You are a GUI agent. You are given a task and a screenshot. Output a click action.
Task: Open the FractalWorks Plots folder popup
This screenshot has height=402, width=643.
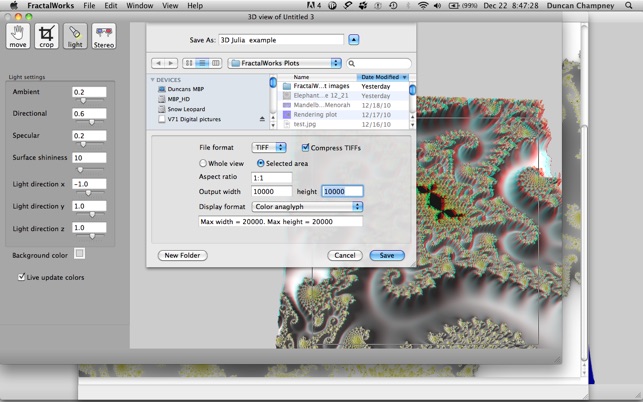(285, 63)
